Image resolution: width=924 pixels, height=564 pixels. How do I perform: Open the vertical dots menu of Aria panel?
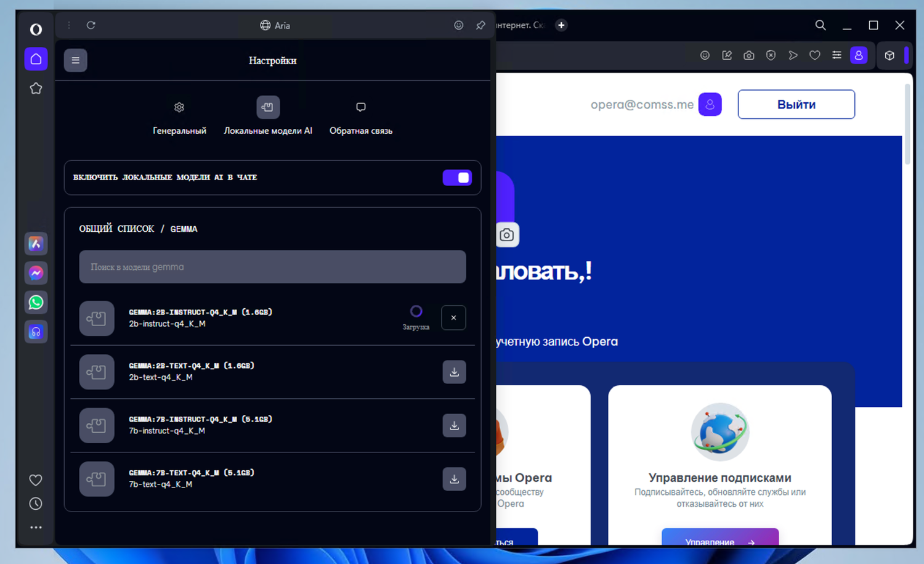tap(69, 25)
